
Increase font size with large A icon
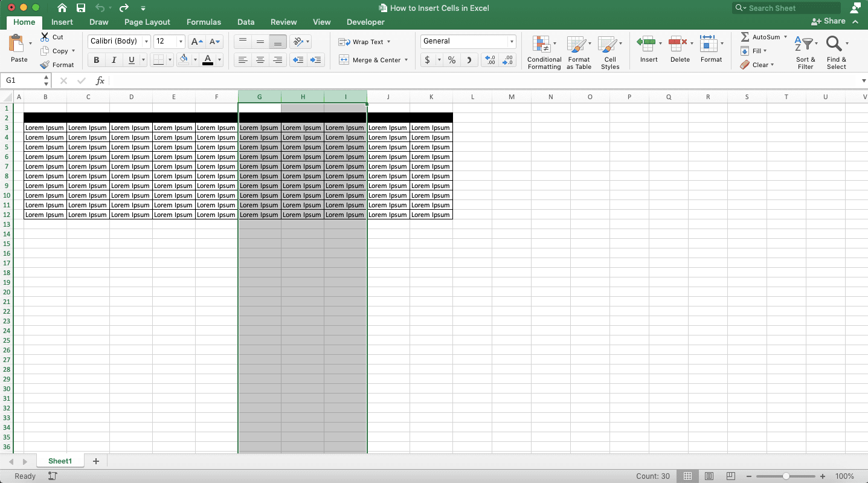[x=196, y=42]
